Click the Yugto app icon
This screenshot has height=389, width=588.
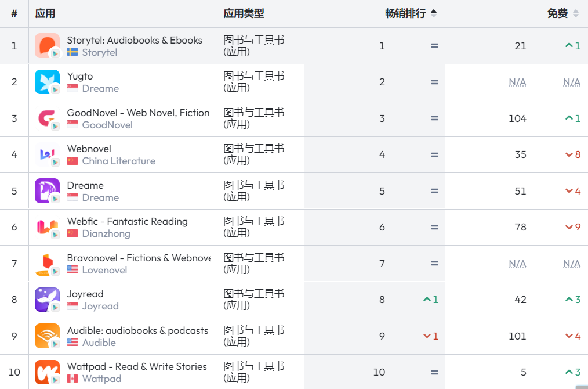point(47,82)
